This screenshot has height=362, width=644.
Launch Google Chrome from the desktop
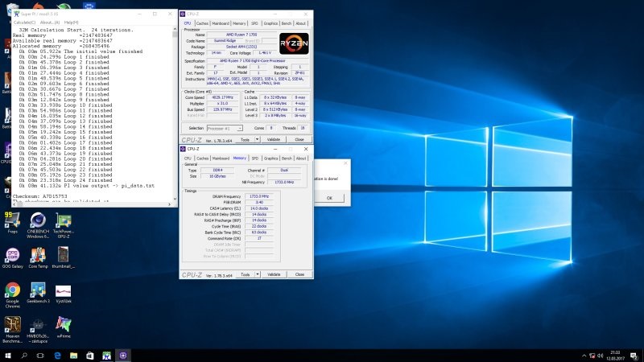pyautogui.click(x=12, y=295)
